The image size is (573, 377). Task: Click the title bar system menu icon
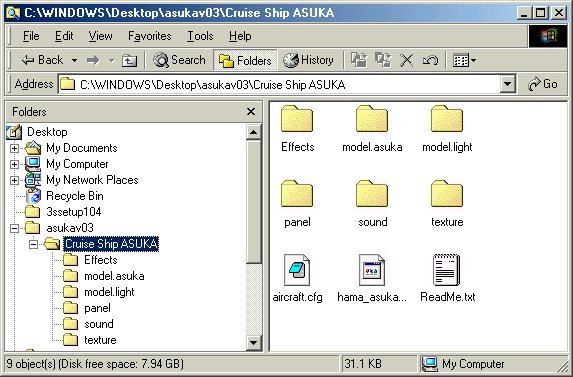[13, 13]
